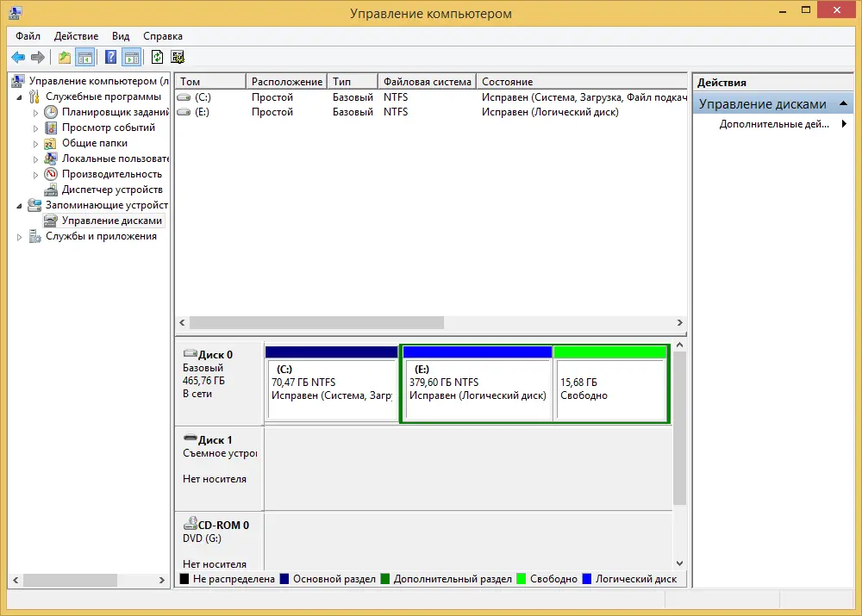The width and height of the screenshot is (862, 616).
Task: Click the Up one level folder icon
Action: (65, 58)
